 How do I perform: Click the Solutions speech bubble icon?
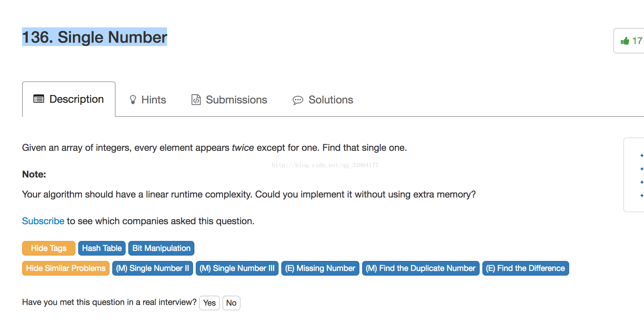coord(298,100)
